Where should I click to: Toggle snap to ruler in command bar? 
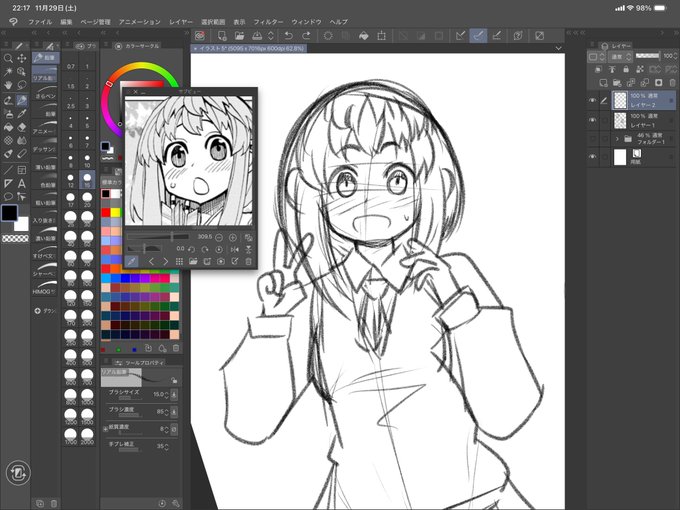tap(461, 36)
